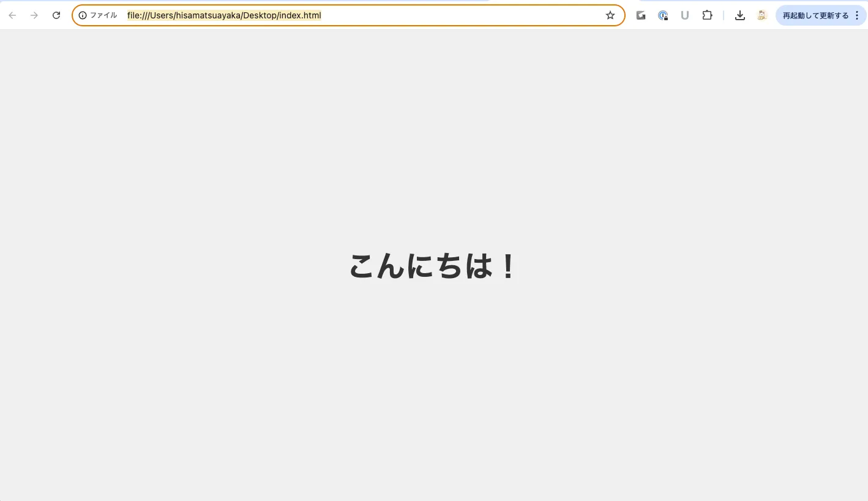868x501 pixels.
Task: Click the forward navigation arrow
Action: (34, 15)
